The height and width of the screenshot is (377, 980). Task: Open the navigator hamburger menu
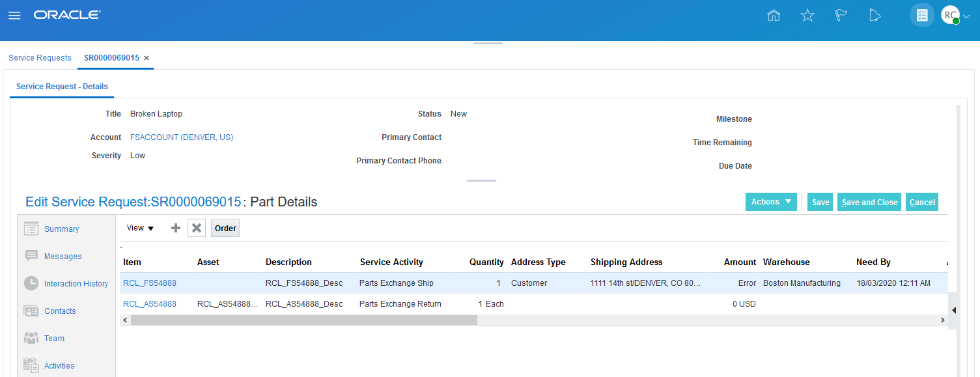point(14,14)
